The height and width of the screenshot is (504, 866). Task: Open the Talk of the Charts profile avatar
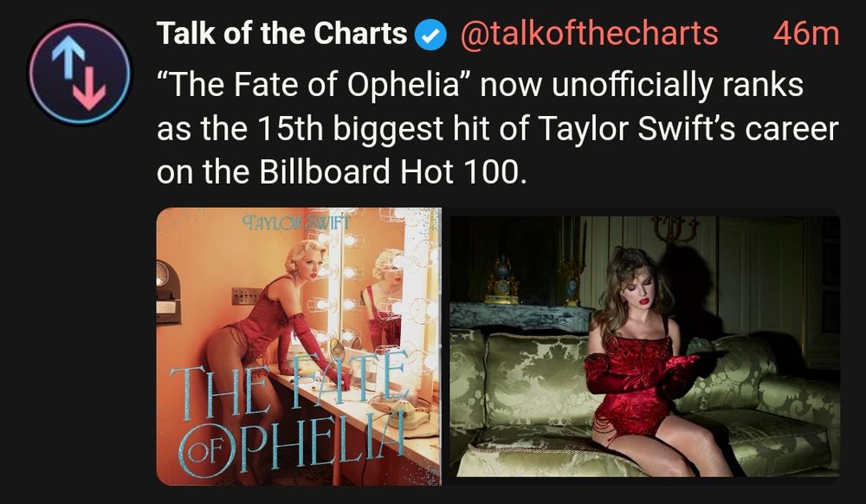tap(79, 73)
